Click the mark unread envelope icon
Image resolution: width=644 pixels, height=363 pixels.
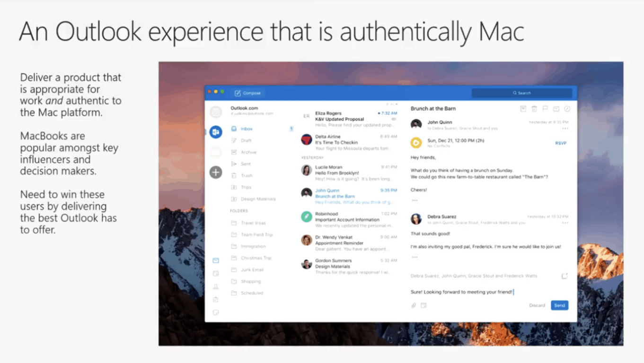[x=556, y=109]
